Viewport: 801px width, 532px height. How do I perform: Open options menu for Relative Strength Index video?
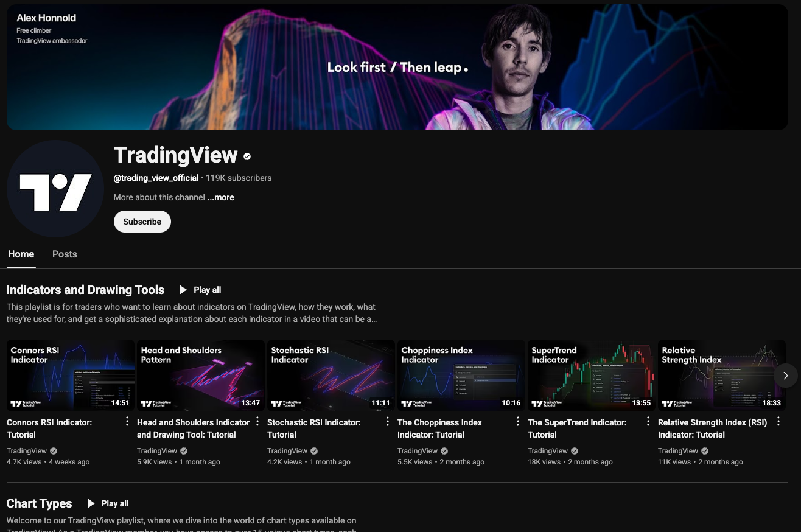778,422
